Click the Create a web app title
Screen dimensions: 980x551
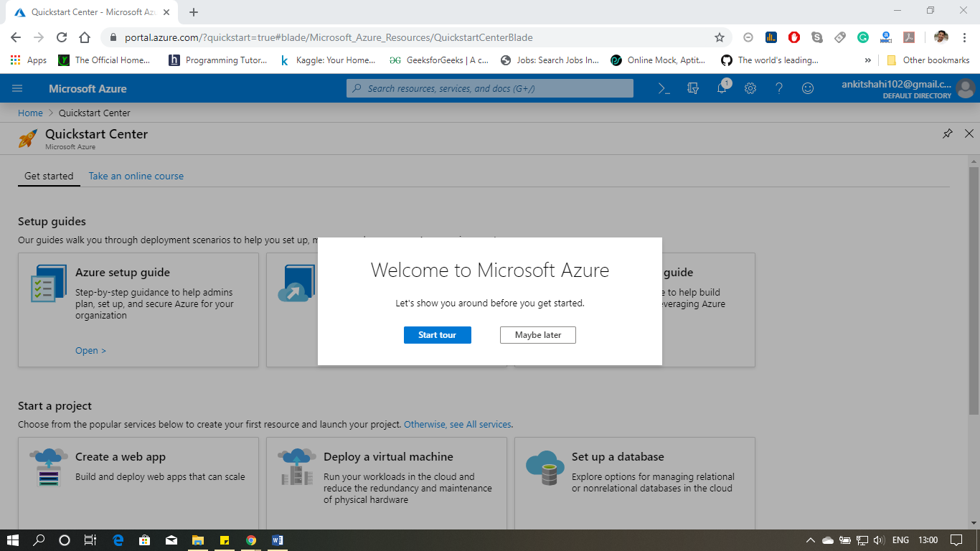click(x=121, y=457)
